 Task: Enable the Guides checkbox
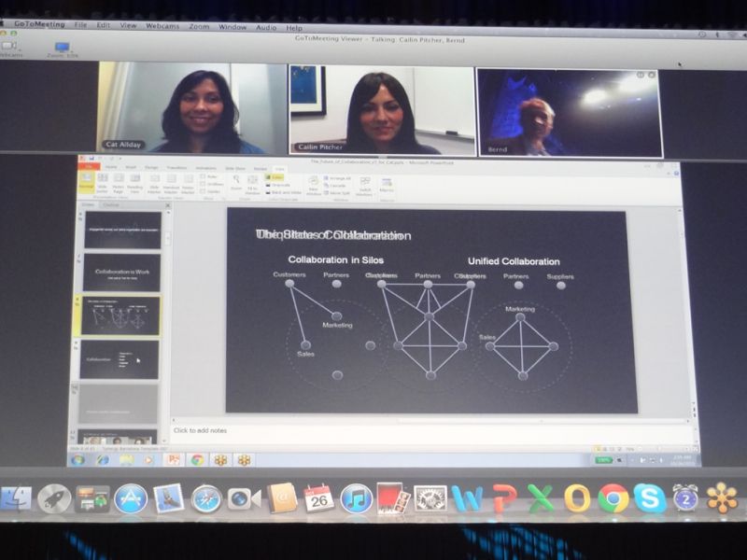211,191
